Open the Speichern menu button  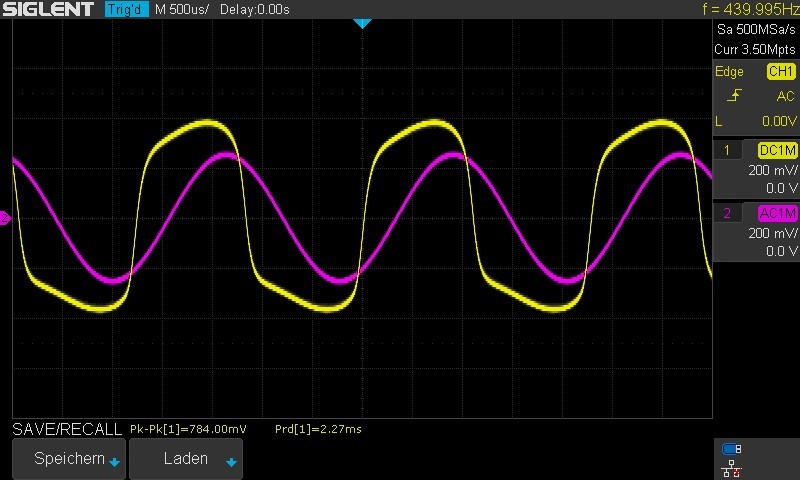69,459
